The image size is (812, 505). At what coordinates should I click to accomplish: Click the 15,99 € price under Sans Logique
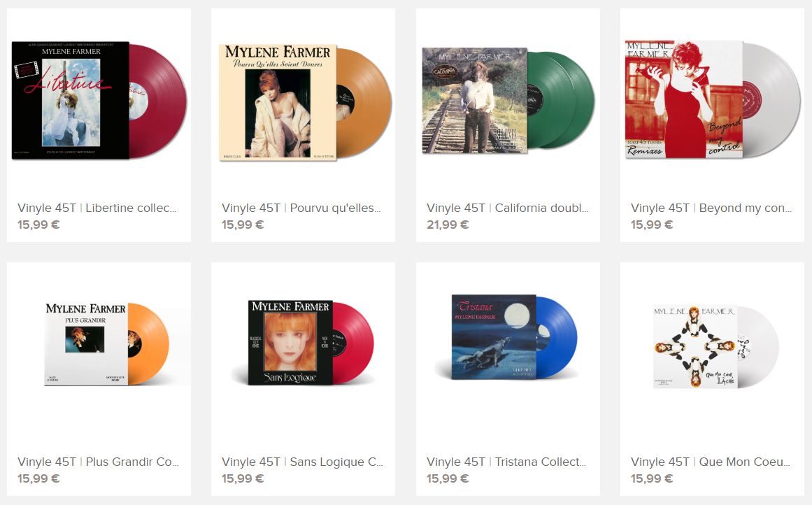(x=243, y=478)
